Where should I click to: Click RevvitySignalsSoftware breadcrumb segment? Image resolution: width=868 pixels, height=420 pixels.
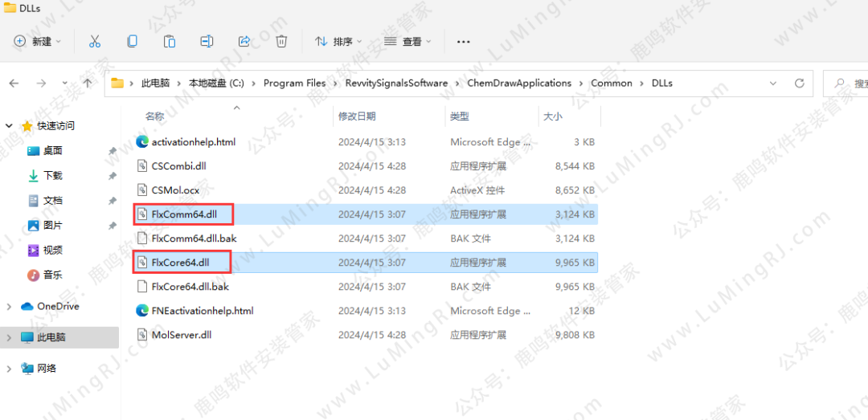click(396, 83)
